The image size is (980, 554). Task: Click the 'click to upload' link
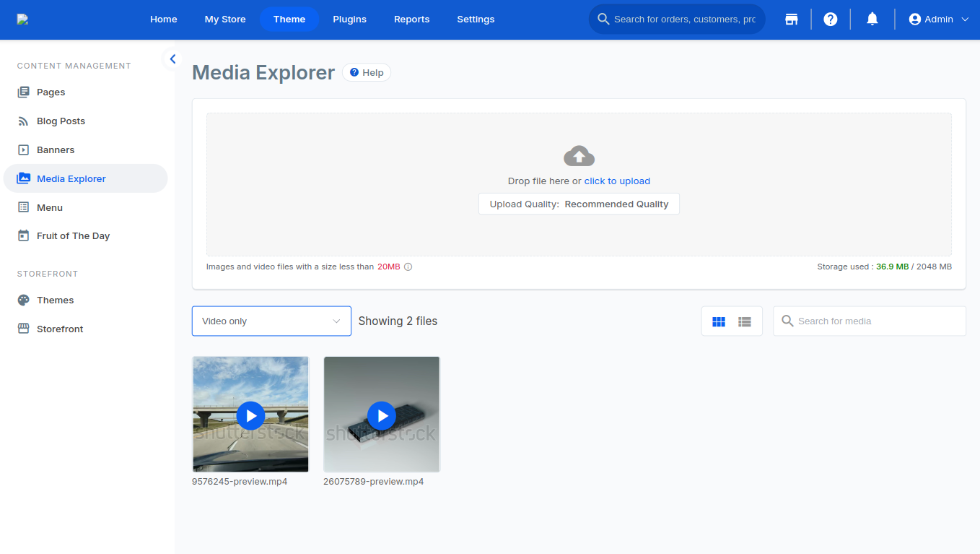(617, 181)
